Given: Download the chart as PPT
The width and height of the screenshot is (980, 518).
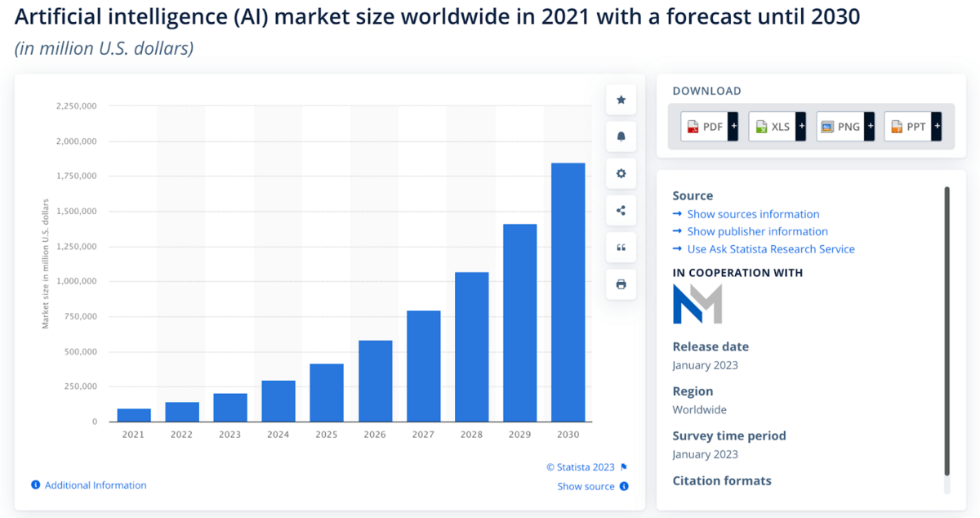Looking at the screenshot, I should [906, 127].
